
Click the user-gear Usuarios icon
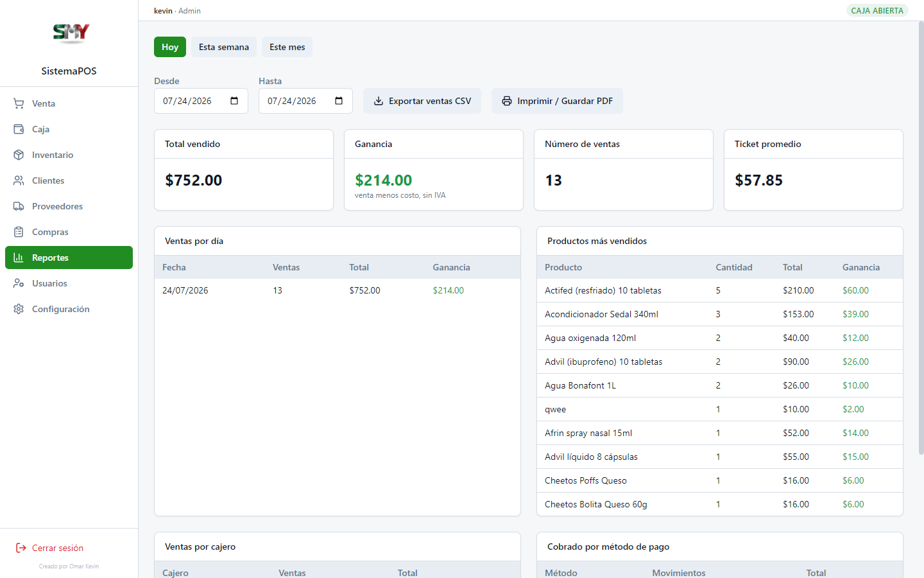(19, 283)
